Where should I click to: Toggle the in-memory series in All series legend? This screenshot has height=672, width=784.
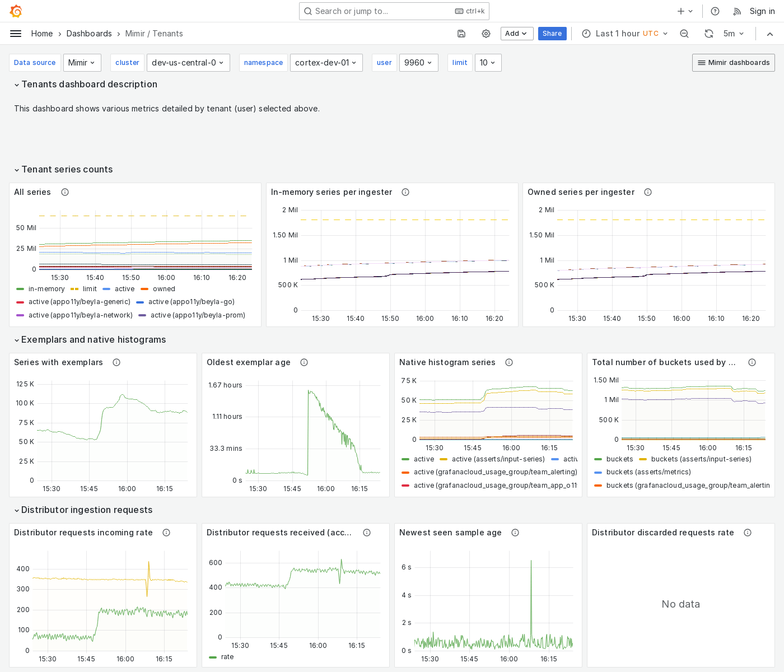pyautogui.click(x=46, y=289)
